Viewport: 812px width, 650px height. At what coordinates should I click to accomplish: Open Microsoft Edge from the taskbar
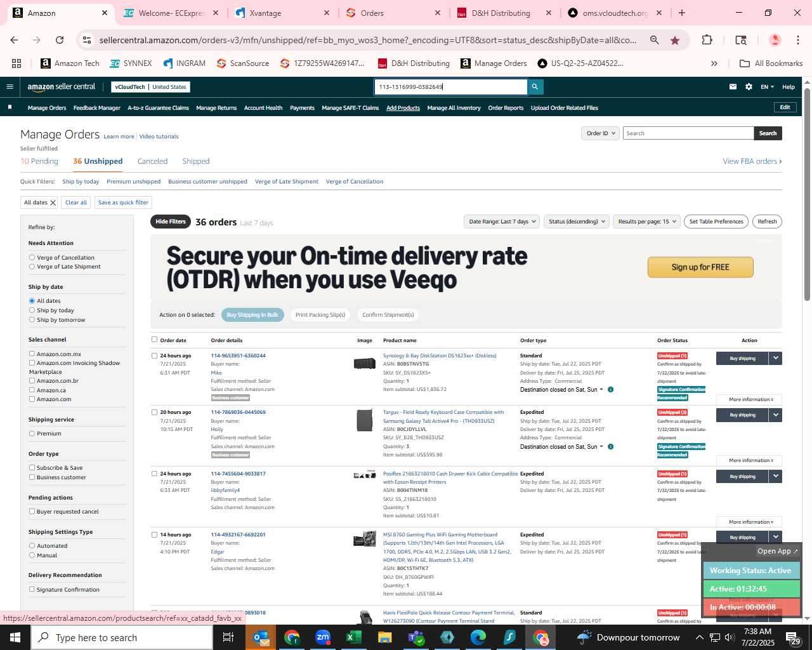tap(478, 637)
